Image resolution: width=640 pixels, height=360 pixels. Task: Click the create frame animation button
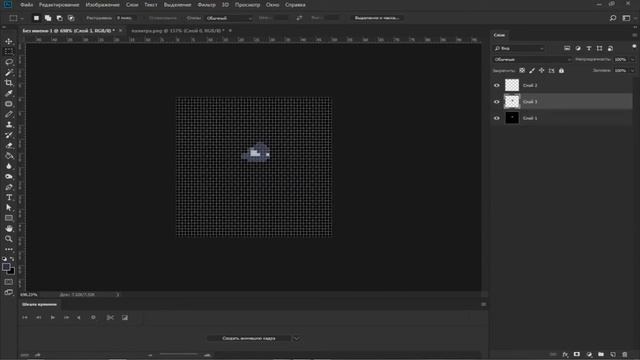pos(249,338)
